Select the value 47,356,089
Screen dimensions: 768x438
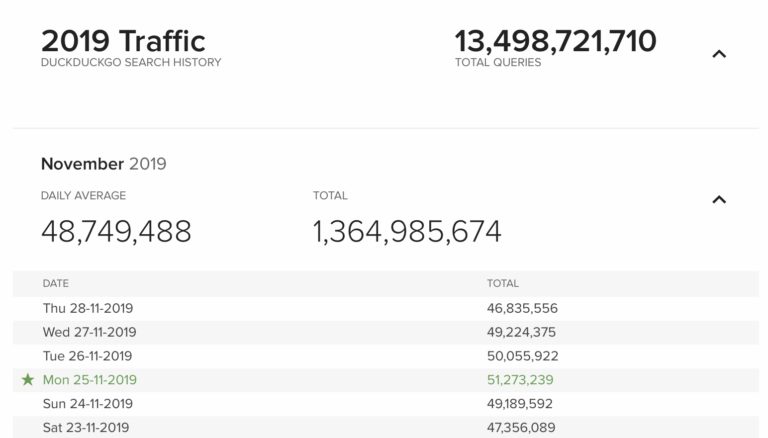click(521, 427)
